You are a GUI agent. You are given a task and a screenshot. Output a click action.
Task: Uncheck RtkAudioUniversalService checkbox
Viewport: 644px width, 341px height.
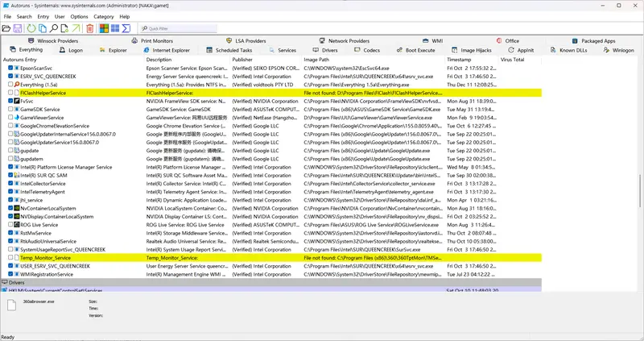10,241
